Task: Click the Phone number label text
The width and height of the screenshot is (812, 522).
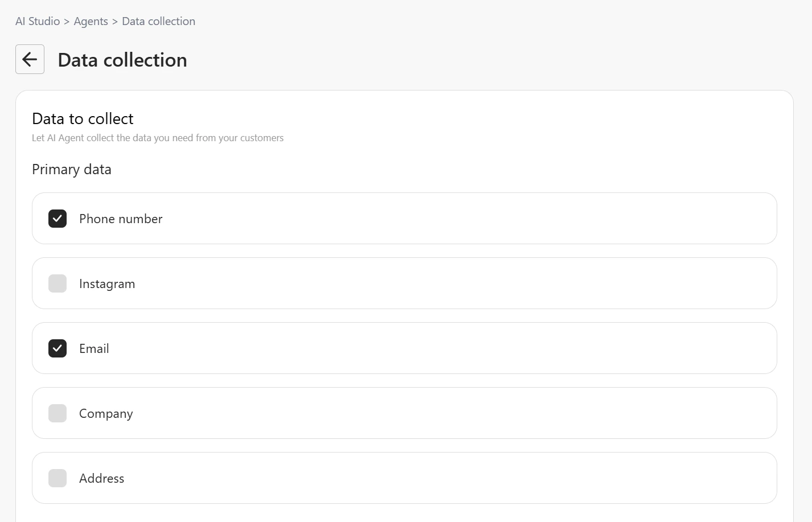Action: coord(121,219)
